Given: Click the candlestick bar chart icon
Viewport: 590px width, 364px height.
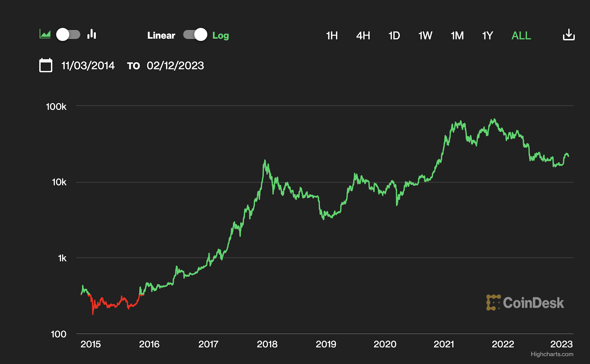Looking at the screenshot, I should (x=92, y=34).
